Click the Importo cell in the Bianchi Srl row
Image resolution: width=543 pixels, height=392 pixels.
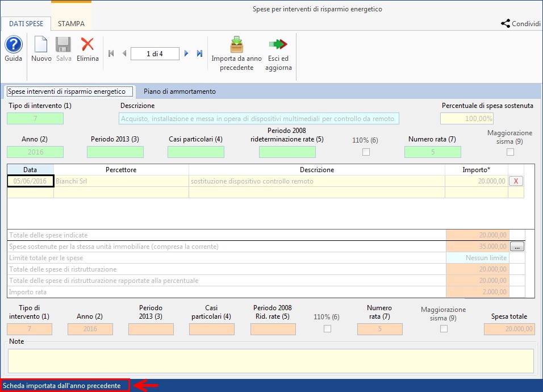[477, 181]
